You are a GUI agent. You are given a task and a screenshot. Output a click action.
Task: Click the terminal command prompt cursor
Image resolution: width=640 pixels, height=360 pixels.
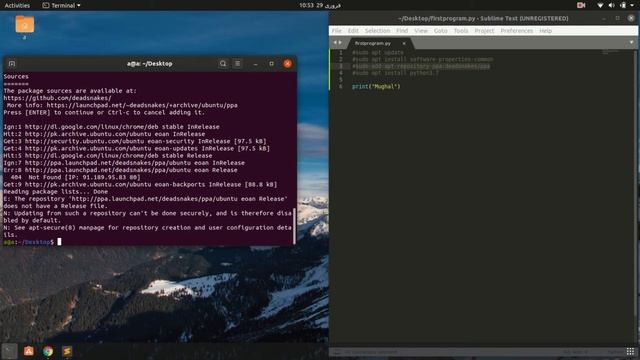coord(59,242)
